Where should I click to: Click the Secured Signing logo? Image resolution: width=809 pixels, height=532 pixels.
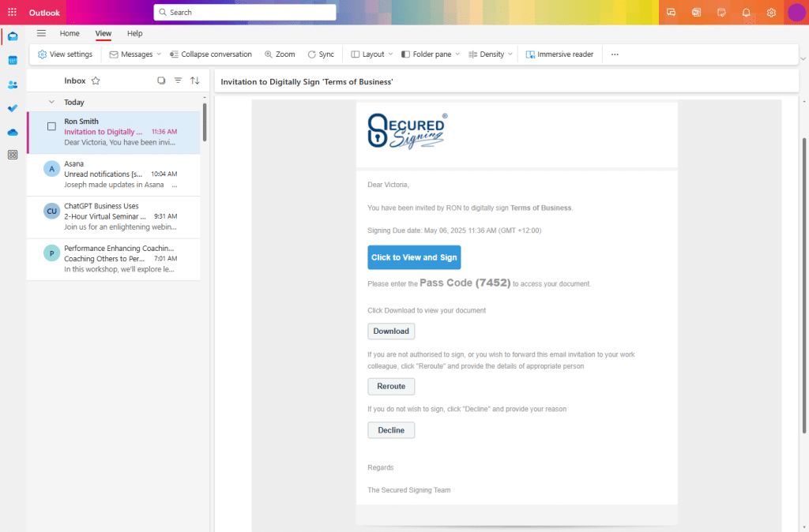point(408,131)
